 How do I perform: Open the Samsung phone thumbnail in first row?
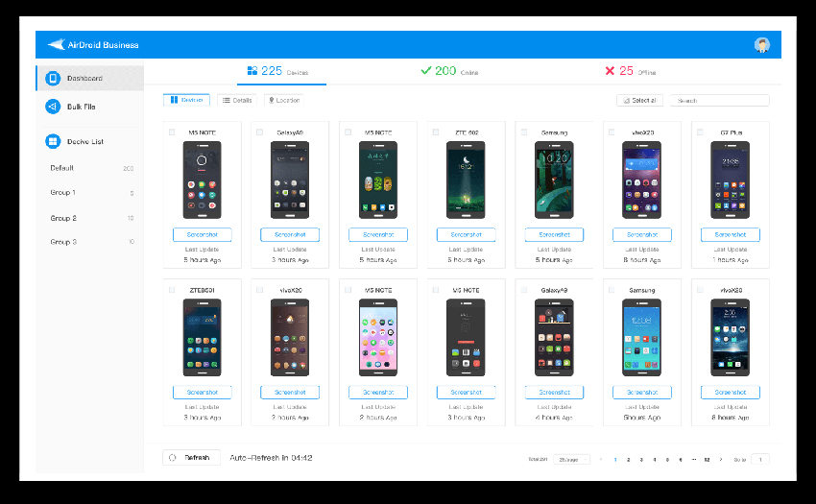coord(554,180)
